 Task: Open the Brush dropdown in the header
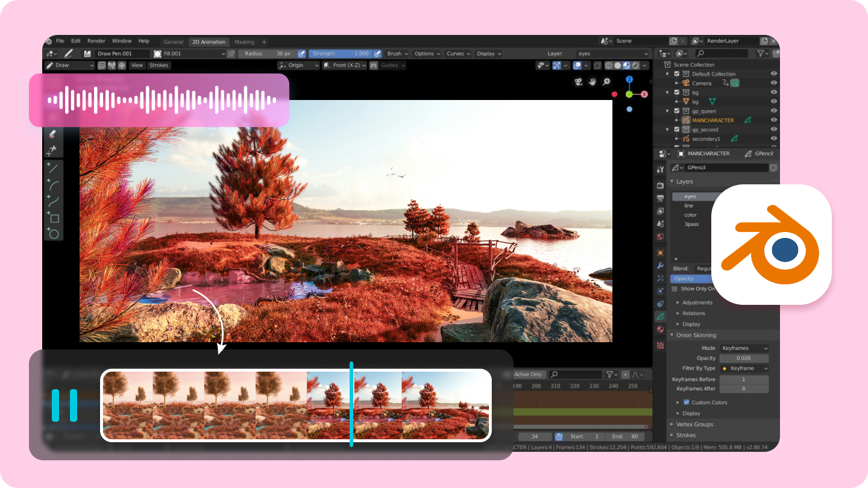coord(396,54)
